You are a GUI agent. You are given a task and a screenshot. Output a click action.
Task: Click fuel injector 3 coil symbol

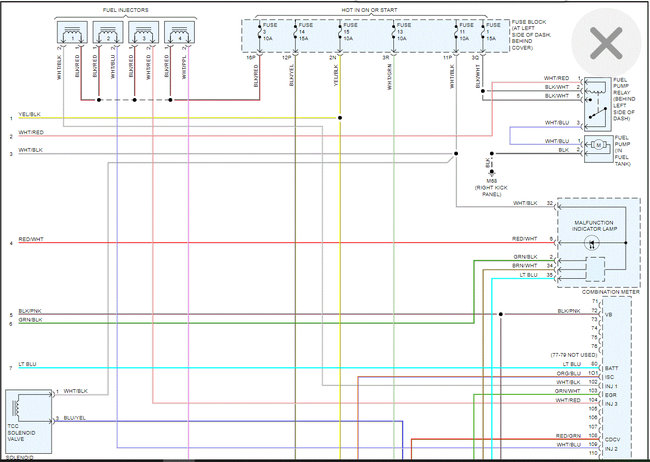tap(144, 32)
